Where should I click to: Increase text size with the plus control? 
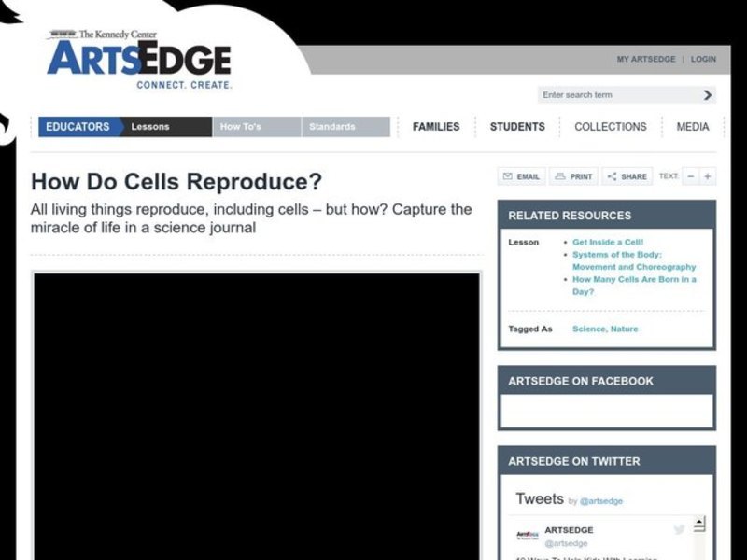coord(707,176)
